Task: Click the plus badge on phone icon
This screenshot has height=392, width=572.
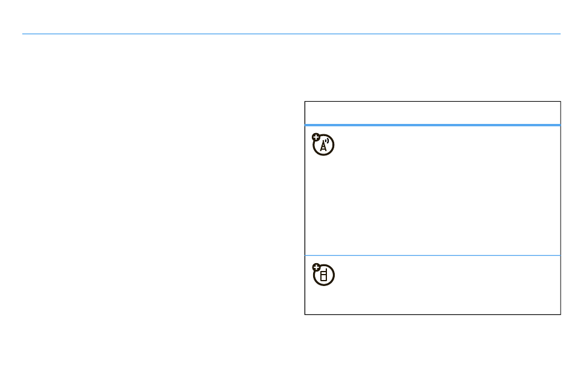Action: coord(316,267)
